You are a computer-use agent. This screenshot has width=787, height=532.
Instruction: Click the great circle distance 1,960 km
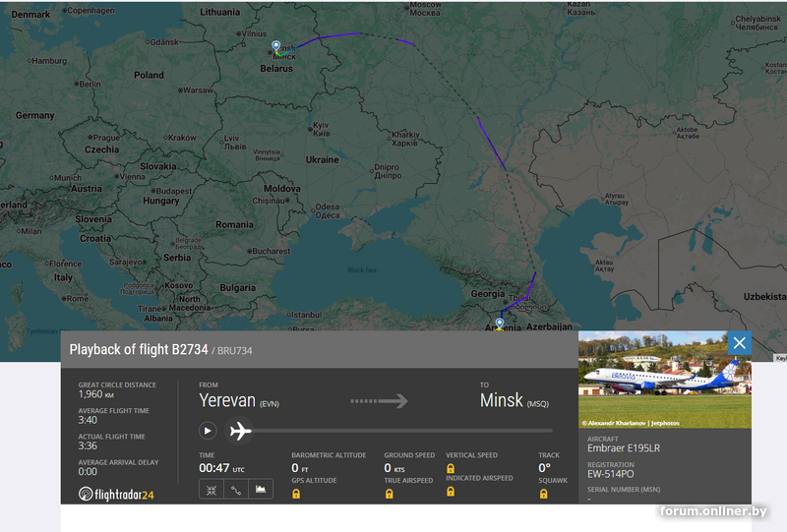tap(95, 394)
